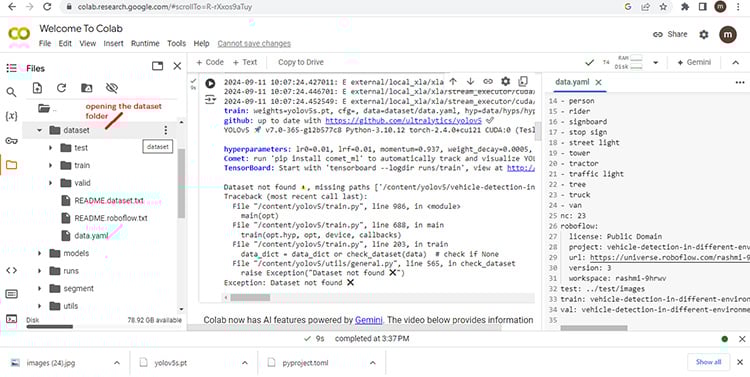Refresh the Files panel listing
This screenshot has width=750, height=377.
61,88
